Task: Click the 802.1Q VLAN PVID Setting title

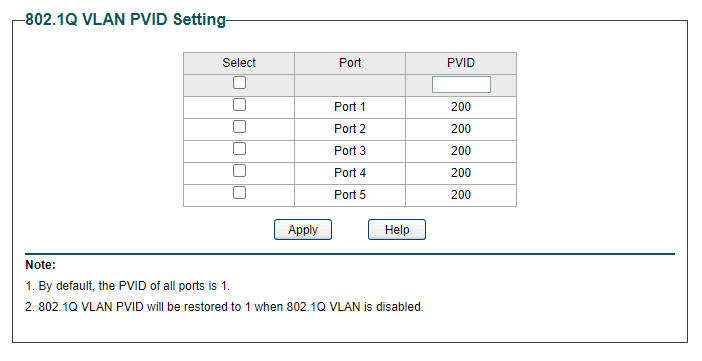Action: [125, 20]
